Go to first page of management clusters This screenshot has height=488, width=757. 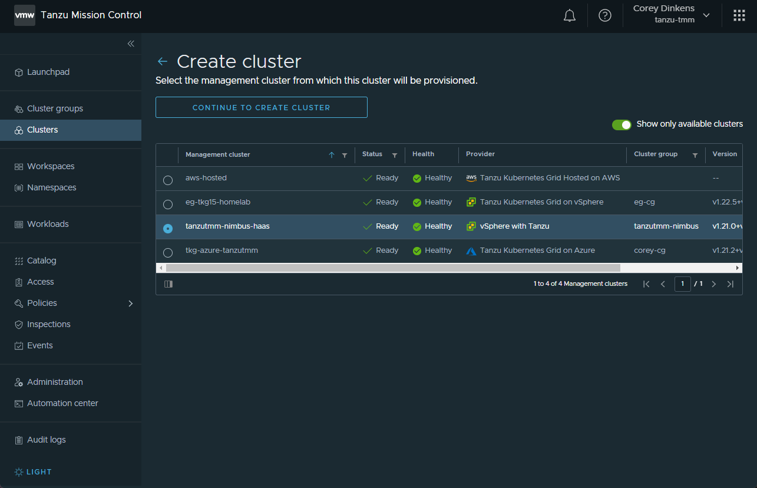(x=646, y=284)
